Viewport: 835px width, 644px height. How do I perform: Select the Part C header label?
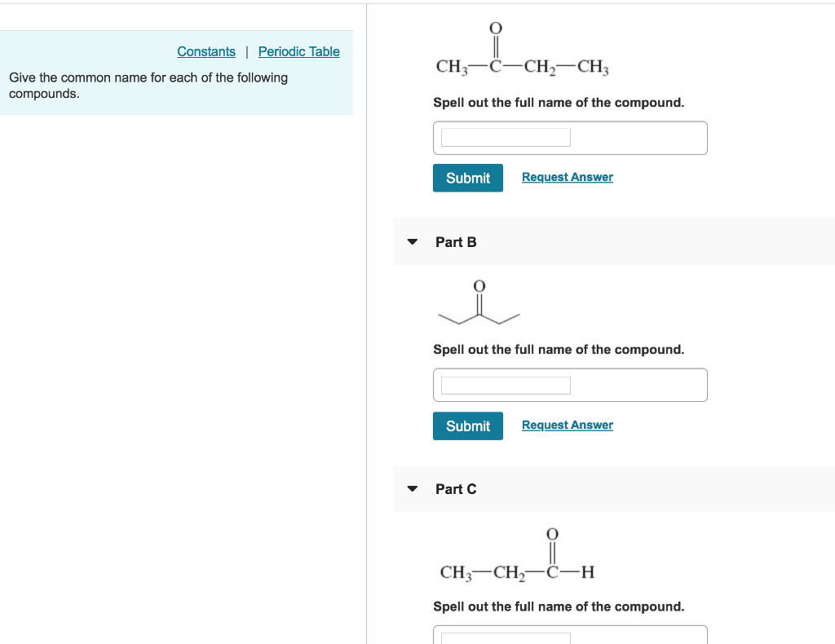pos(456,489)
